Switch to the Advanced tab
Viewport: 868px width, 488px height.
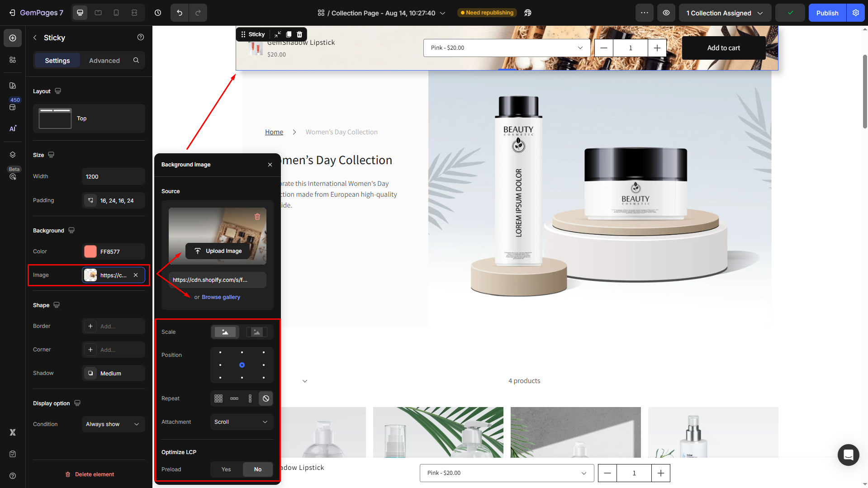click(x=104, y=61)
